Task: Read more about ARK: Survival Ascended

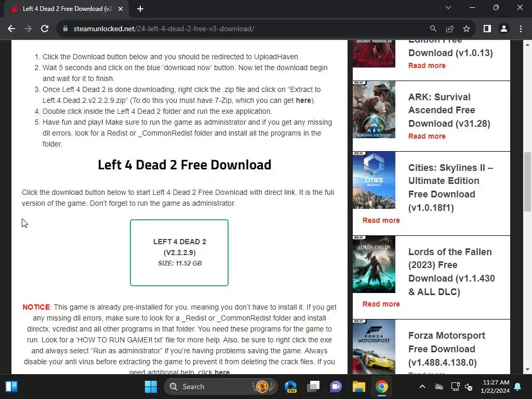Action: click(427, 136)
